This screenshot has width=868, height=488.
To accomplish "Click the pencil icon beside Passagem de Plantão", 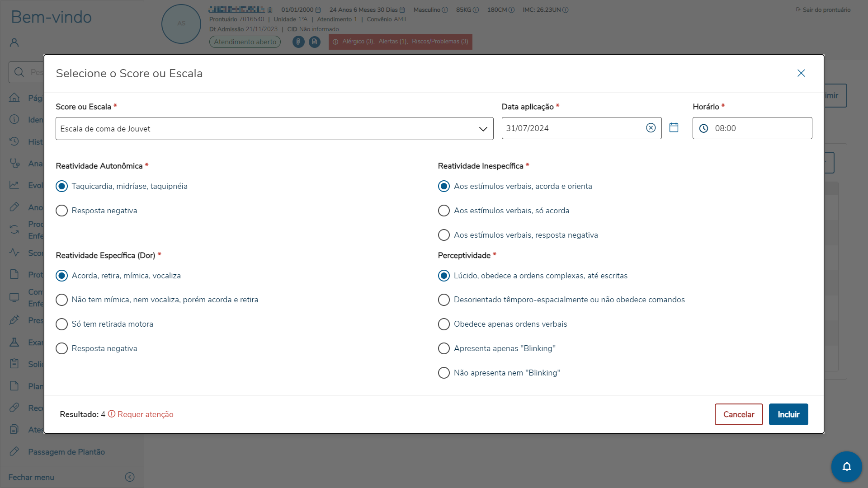I will (14, 451).
